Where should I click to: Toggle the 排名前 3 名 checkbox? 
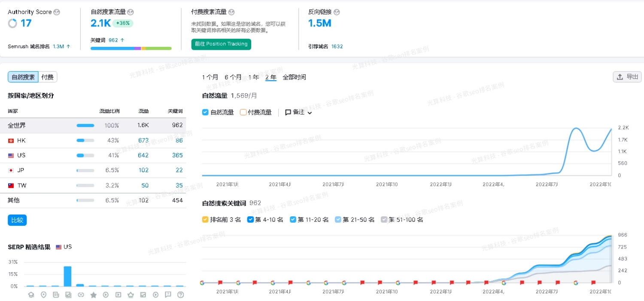(205, 220)
